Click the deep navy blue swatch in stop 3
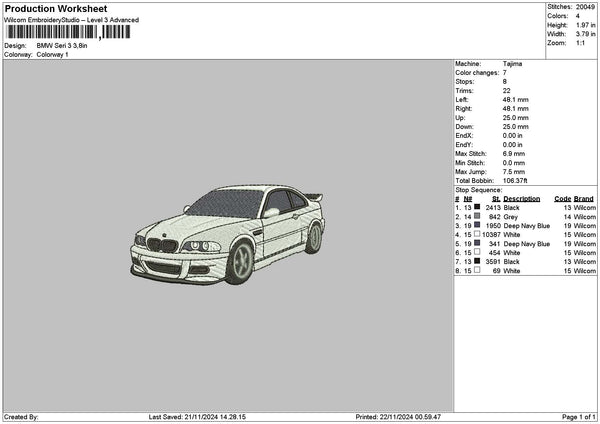600x424 pixels. click(477, 225)
